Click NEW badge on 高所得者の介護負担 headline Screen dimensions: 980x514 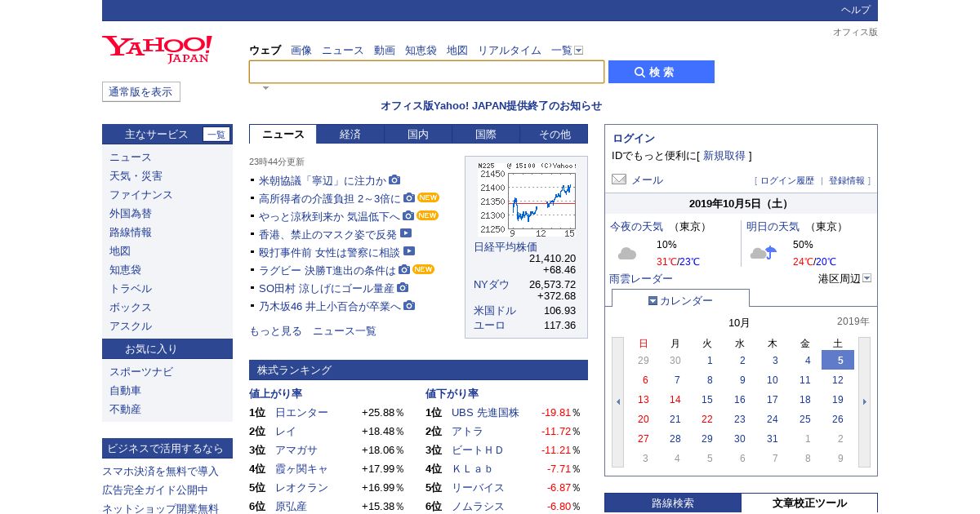tap(428, 197)
